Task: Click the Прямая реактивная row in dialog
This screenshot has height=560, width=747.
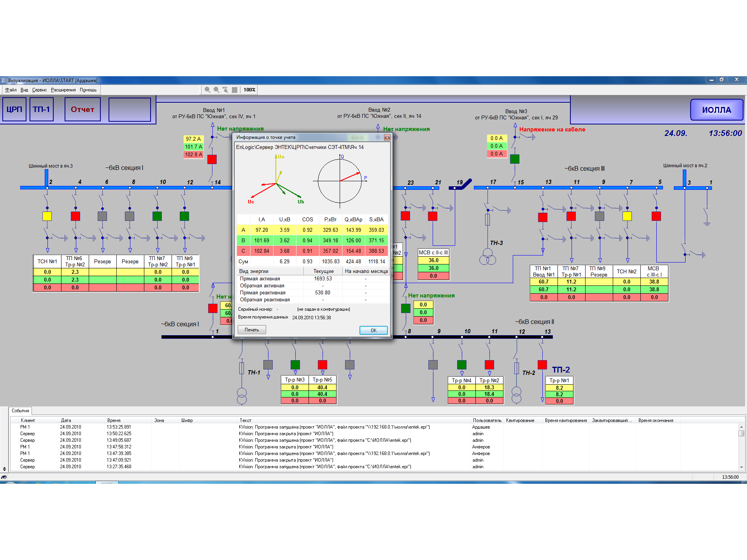Action: pyautogui.click(x=312, y=293)
